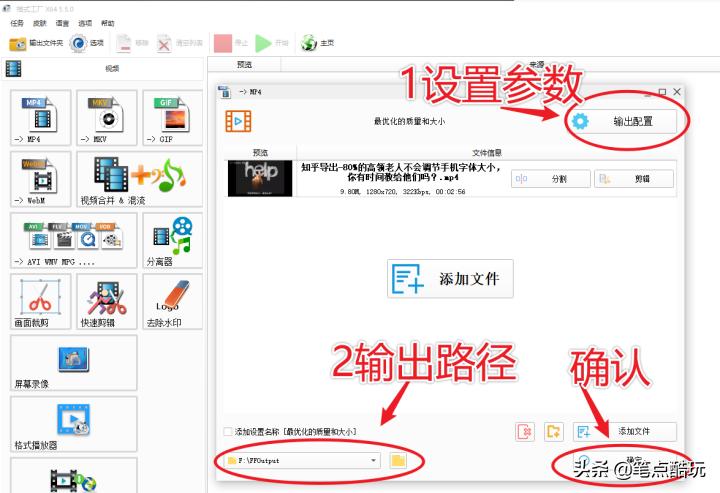The width and height of the screenshot is (720, 493).
Task: Select the -> GIF conversion tile
Action: coord(173,118)
